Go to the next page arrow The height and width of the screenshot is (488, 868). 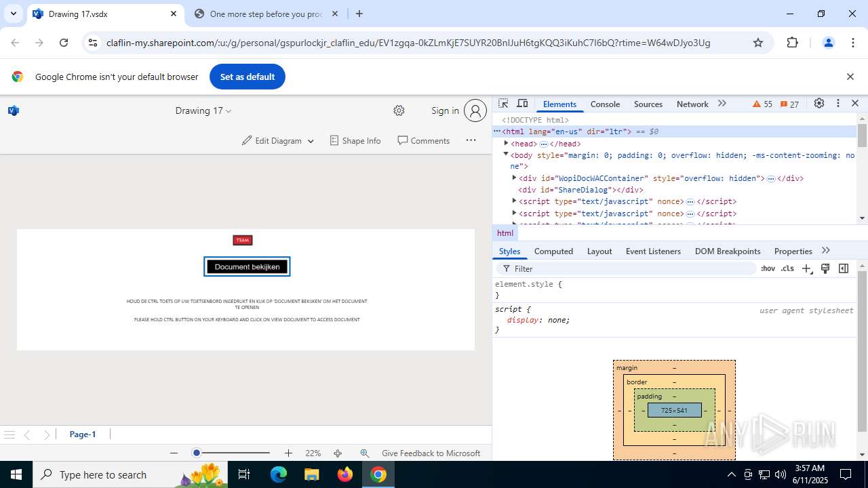coord(47,434)
